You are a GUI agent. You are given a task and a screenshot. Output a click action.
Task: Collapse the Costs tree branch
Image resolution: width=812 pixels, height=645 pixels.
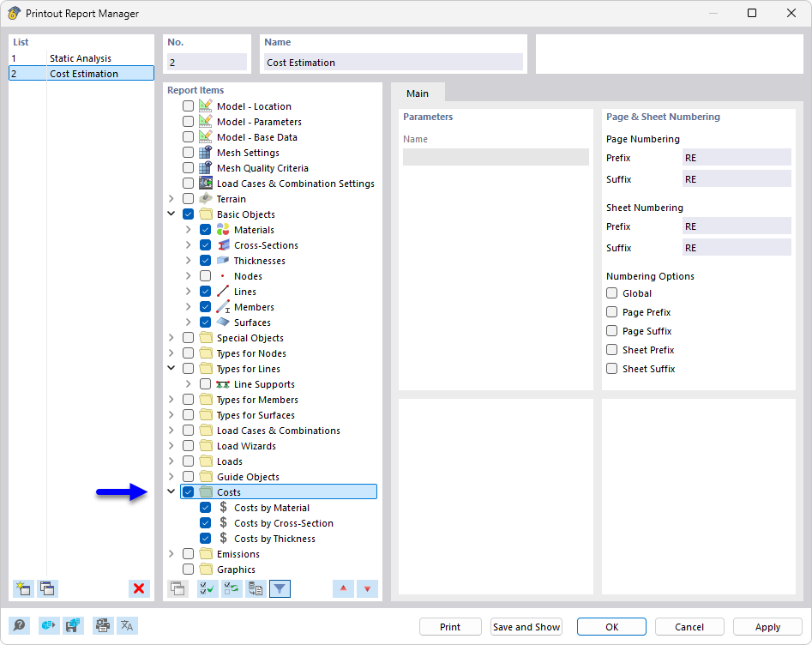point(171,491)
